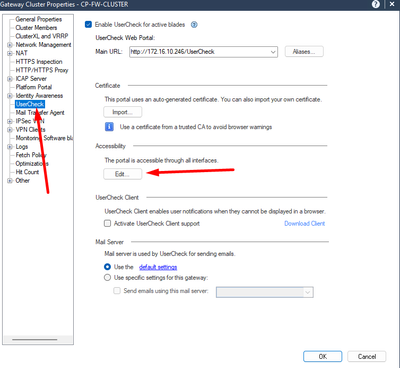Close the Gateway Cluster Properties dialog
Viewport: 400px width, 368px height.
pos(392,4)
